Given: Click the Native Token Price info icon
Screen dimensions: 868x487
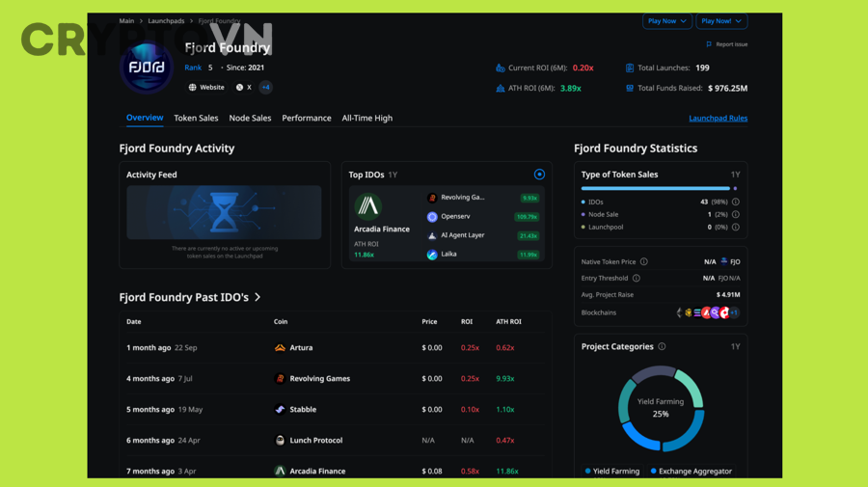Looking at the screenshot, I should coord(644,261).
